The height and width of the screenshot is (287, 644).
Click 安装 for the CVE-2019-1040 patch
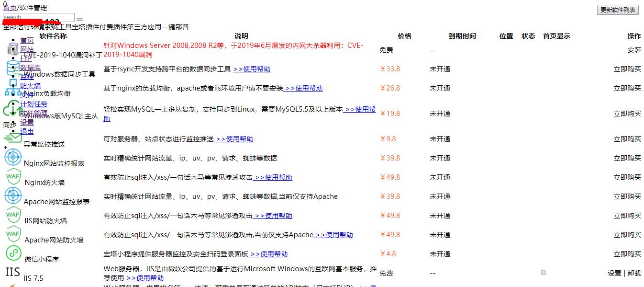coord(634,50)
